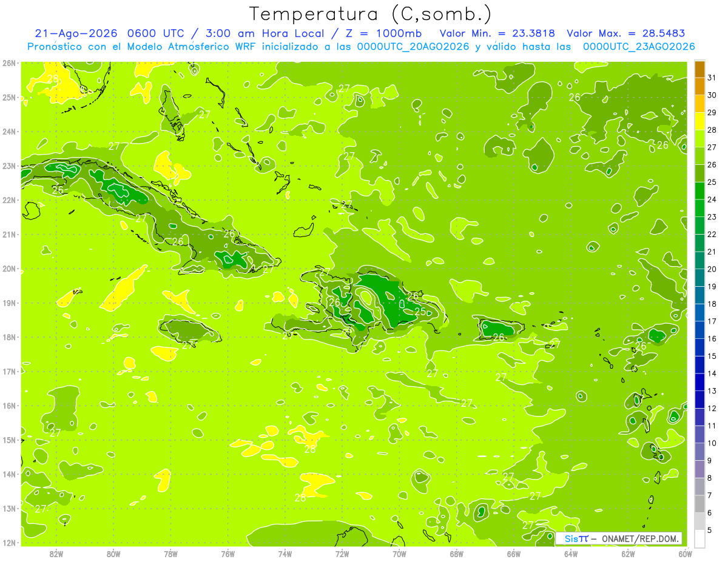Click the white swatch at the legend bottom
This screenshot has width=728, height=562.
coord(699,538)
